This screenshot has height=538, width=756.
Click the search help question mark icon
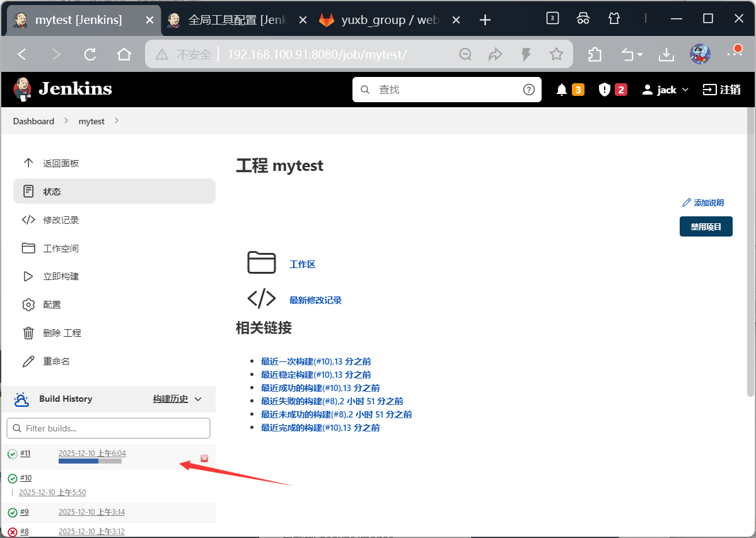point(529,90)
